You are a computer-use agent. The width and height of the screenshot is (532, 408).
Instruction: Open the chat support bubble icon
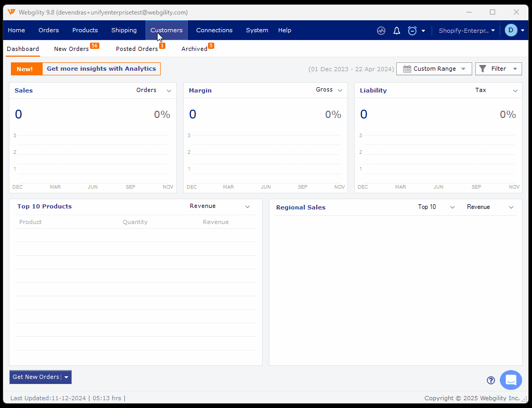(x=511, y=380)
